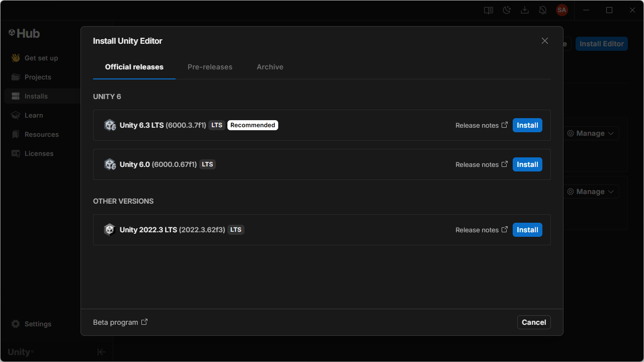
Task: Click the OTHER VERSIONS section heading
Action: tap(123, 201)
